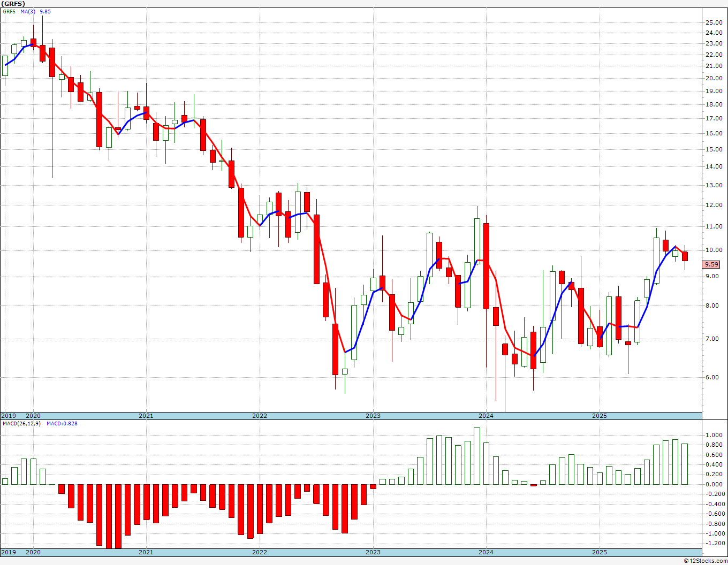Select the 18.00 price axis label
The width and height of the screenshot is (728, 565).
coord(714,104)
